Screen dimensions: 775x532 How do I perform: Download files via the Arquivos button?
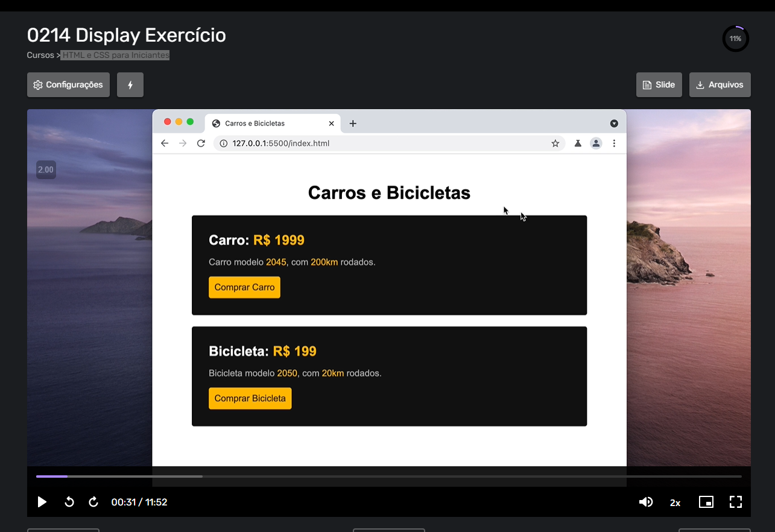[x=720, y=84]
